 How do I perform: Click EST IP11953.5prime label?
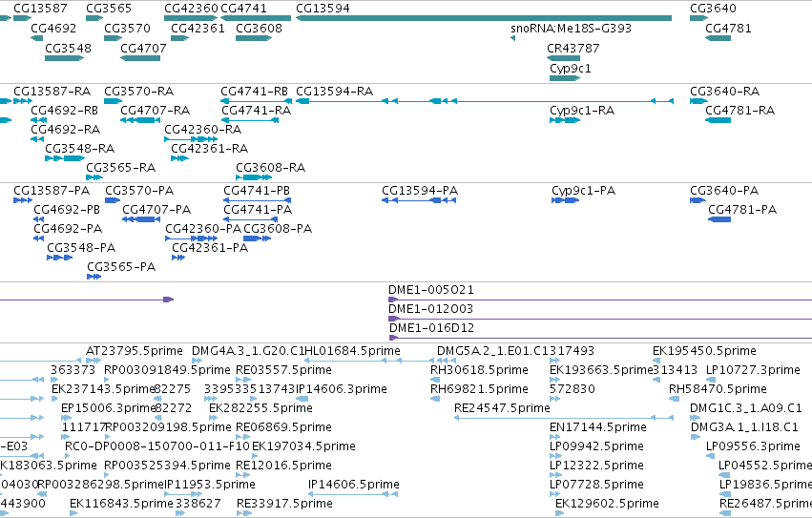pyautogui.click(x=210, y=484)
